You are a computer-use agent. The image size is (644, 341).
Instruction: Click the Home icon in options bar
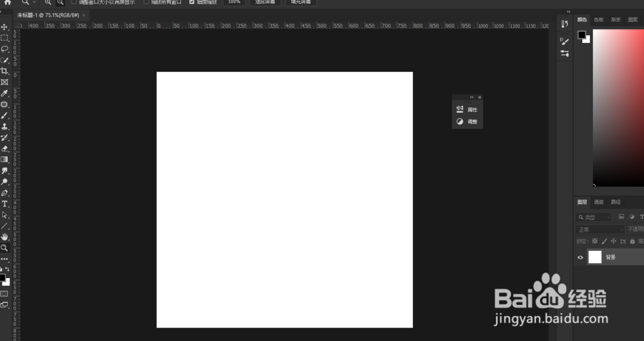pyautogui.click(x=7, y=2)
